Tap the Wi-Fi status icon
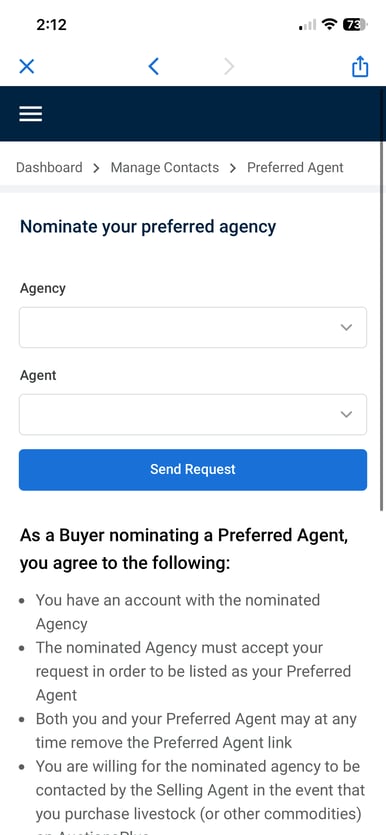This screenshot has width=386, height=835. (331, 24)
